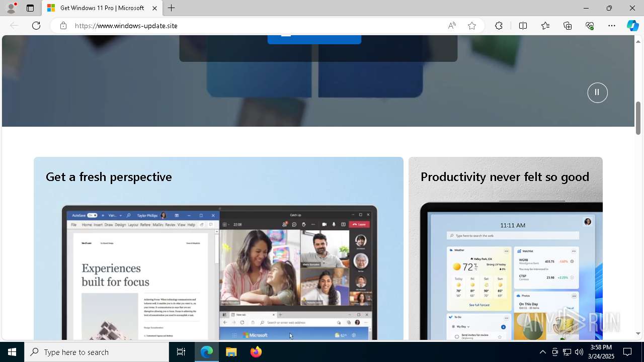Viewport: 644px width, 362px height.
Task: Open the Productivity never felt so good card
Action: coord(506,248)
